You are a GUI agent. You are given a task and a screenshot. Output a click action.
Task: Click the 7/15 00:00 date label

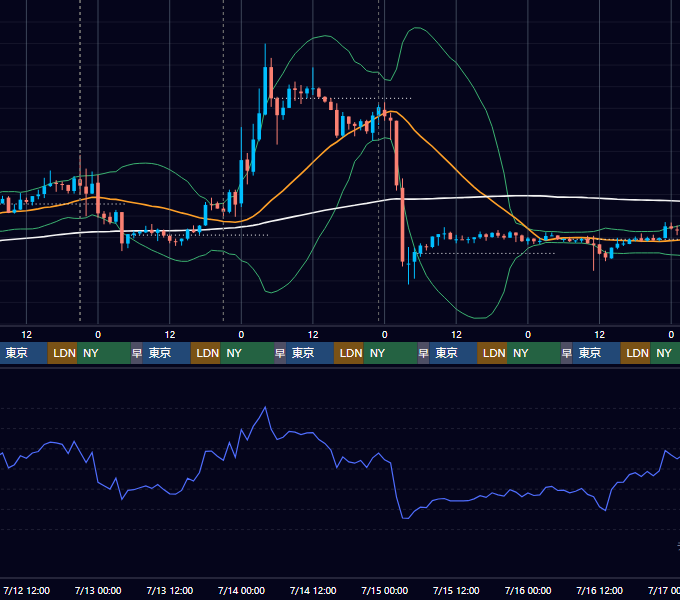[385, 590]
